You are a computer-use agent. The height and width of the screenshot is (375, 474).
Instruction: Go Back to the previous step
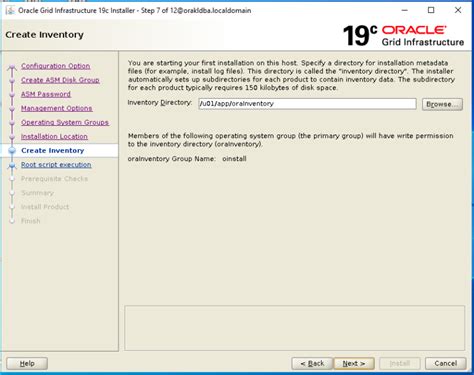(312, 363)
